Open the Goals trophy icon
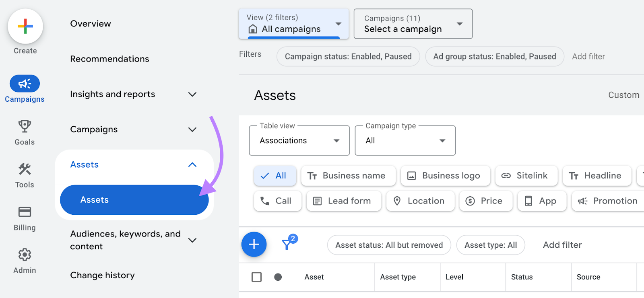 (25, 126)
